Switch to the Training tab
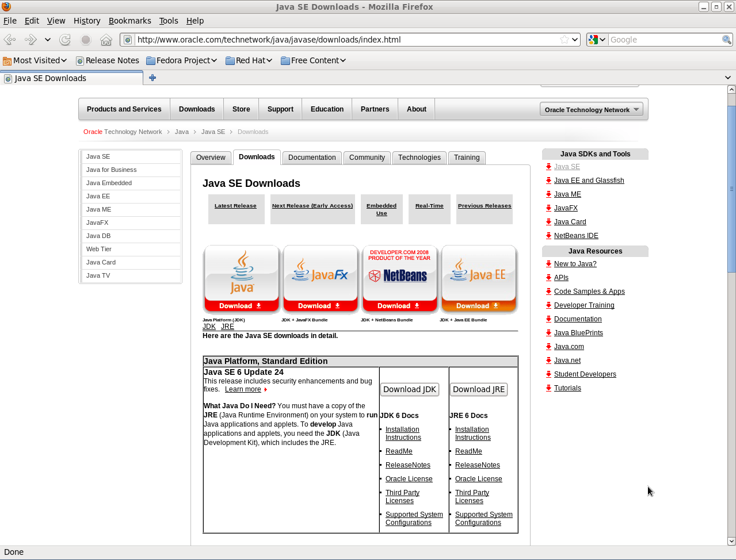 (x=467, y=158)
